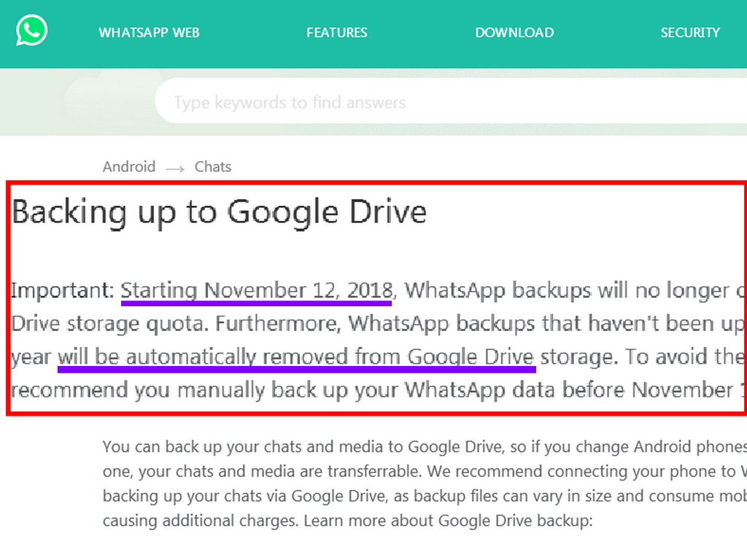Click the line beginning 'one, your chats and media'
747x560 pixels.
425,472
